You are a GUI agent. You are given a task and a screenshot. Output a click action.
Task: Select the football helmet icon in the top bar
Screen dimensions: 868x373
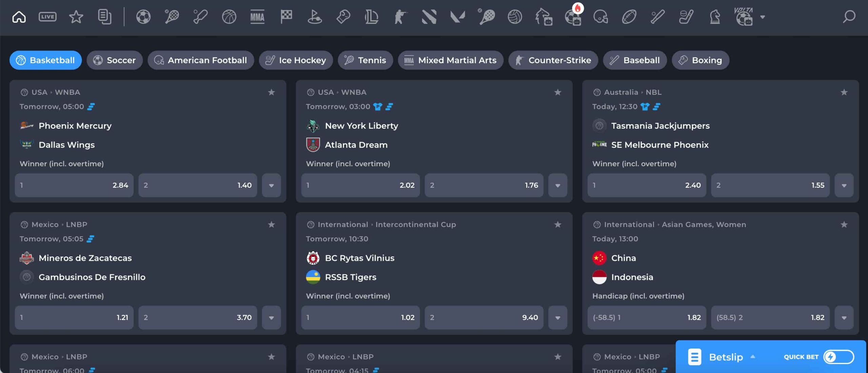(x=600, y=17)
